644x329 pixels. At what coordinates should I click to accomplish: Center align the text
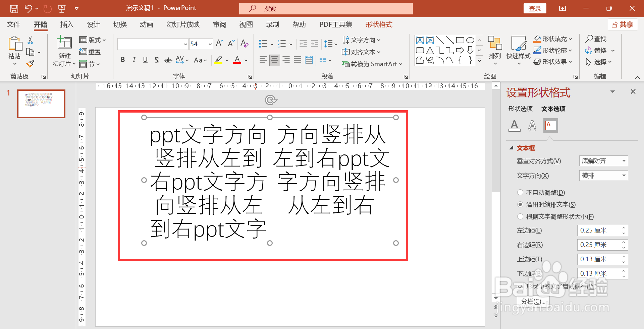[x=274, y=60]
